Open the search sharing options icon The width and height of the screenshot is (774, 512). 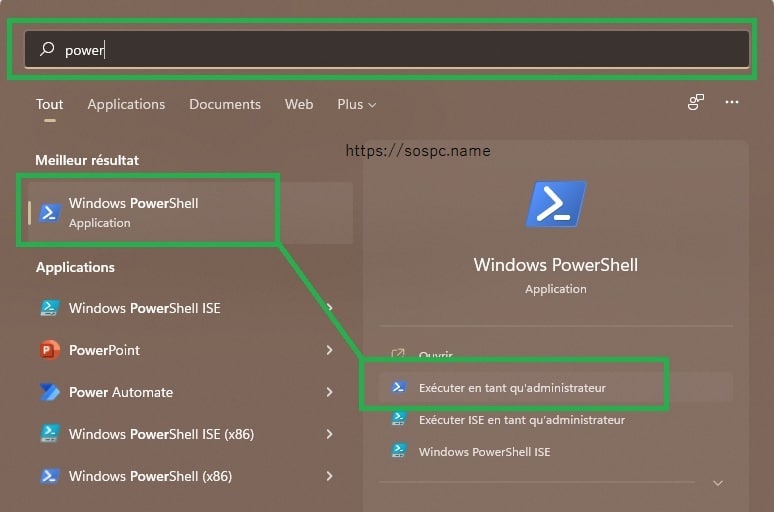[696, 102]
